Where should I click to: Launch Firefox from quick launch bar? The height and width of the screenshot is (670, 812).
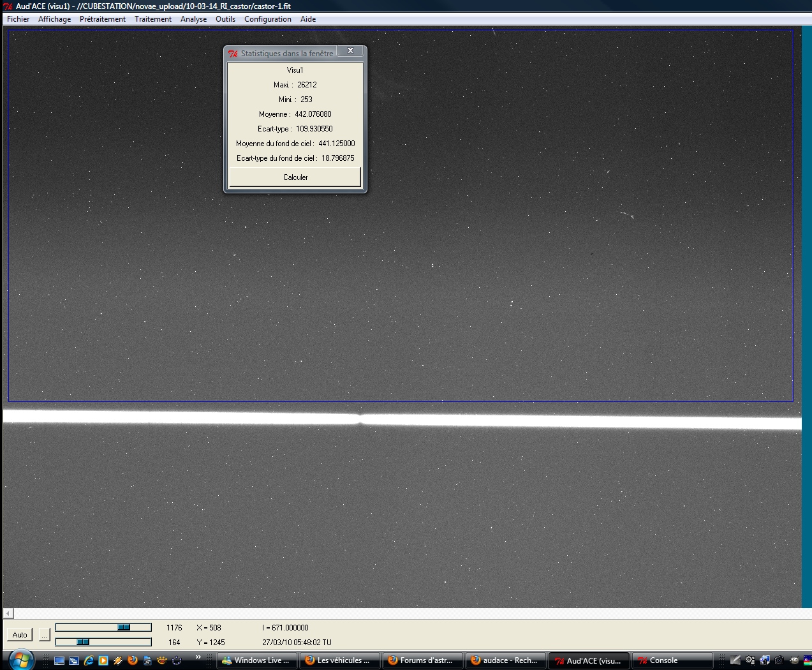click(133, 660)
